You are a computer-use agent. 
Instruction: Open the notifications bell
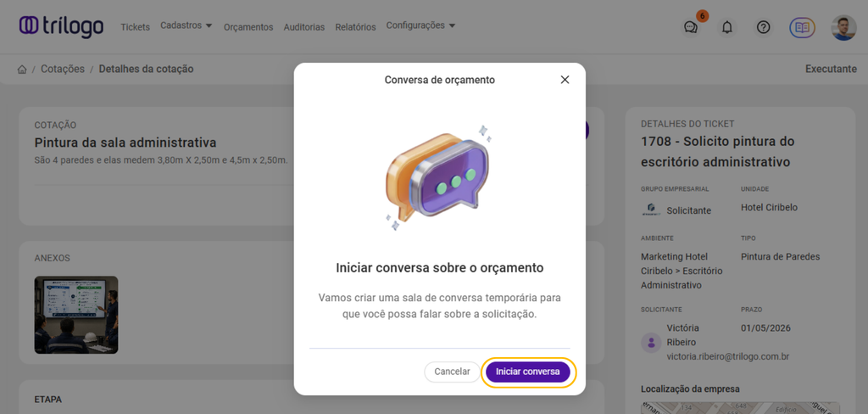click(x=726, y=27)
